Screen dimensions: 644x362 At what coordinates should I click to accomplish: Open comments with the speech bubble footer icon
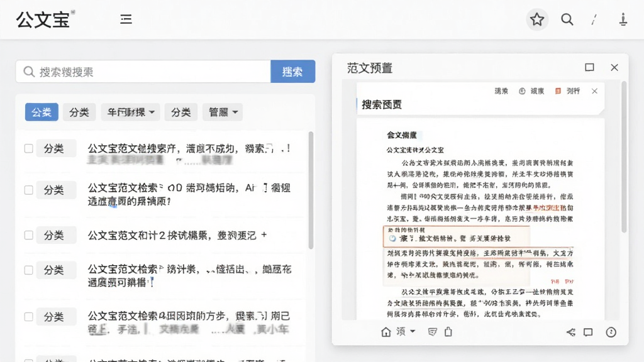588,332
